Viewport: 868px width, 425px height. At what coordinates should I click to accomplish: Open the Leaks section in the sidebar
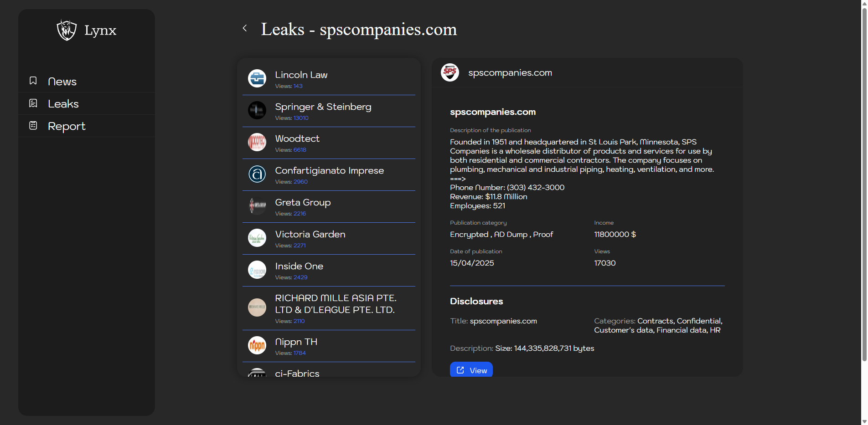pos(63,104)
